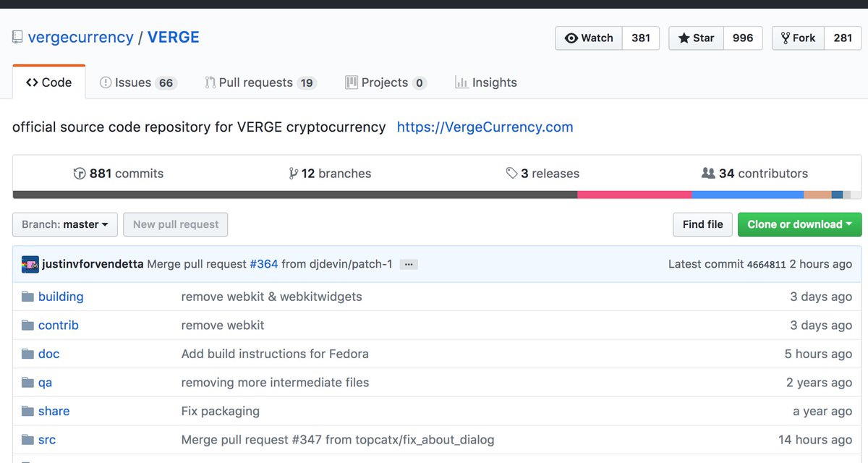Open commit 'Fix packaging'

pos(221,411)
